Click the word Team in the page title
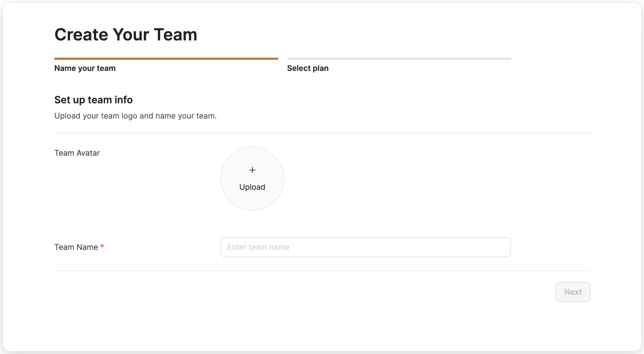This screenshot has width=644, height=354. pyautogui.click(x=175, y=35)
